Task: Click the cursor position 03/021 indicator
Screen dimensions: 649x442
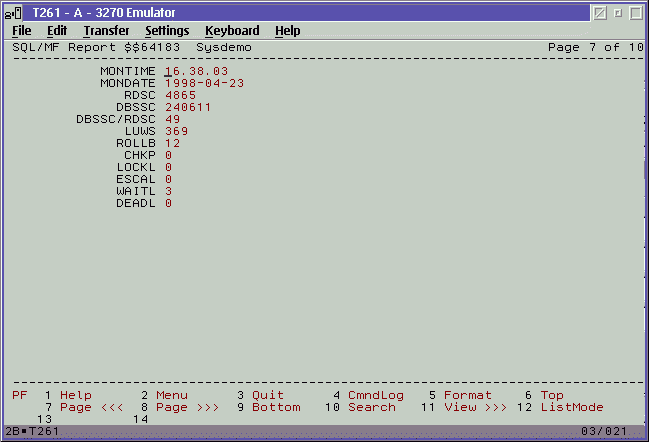Action: (604, 431)
